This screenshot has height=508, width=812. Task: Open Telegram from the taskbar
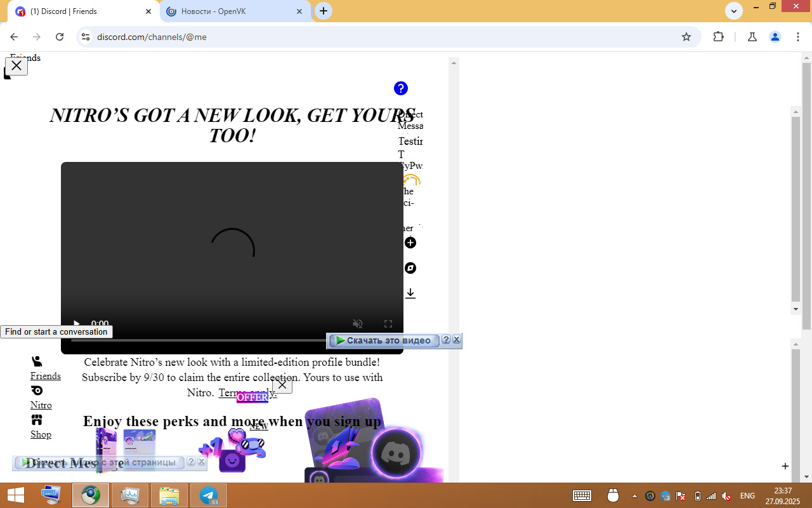pyautogui.click(x=209, y=495)
